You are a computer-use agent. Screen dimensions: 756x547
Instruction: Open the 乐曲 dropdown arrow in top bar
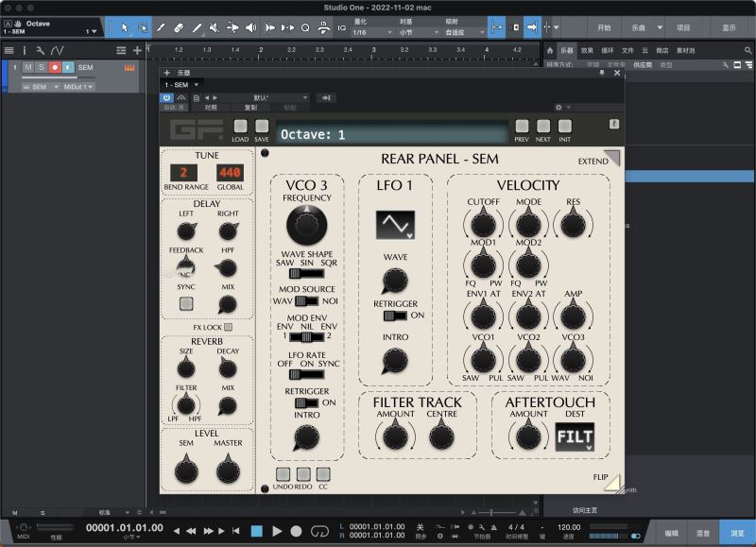click(660, 28)
